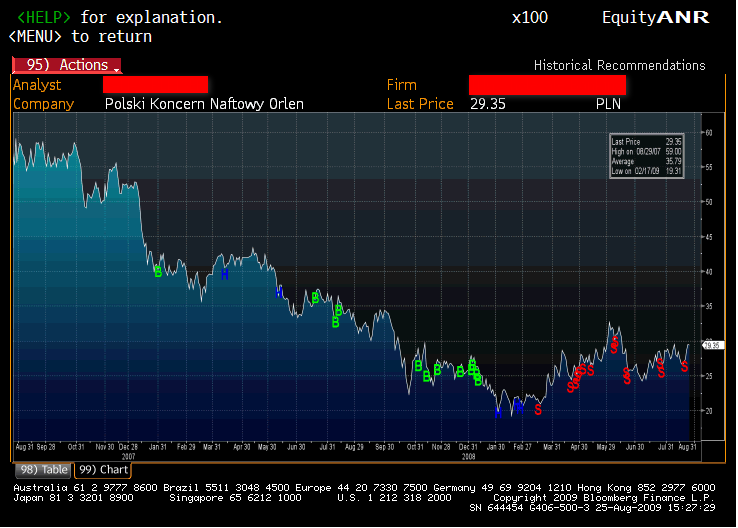738x528 pixels.
Task: Click blue H marker near Jan 30 2009 low
Action: tap(498, 413)
